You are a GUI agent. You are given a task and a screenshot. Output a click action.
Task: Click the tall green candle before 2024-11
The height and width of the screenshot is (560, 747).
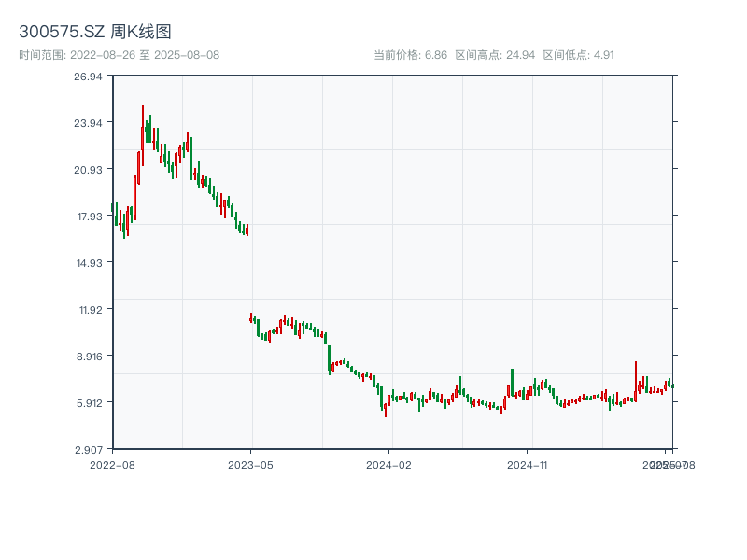[x=512, y=381]
